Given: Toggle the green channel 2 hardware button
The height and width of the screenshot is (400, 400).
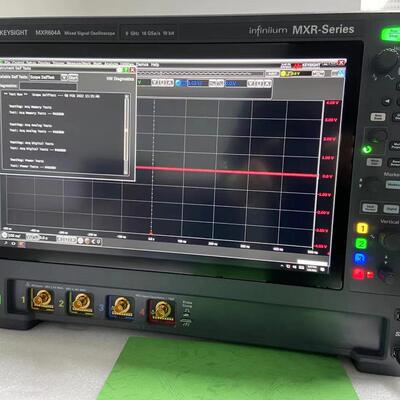Looking at the screenshot, I should pyautogui.click(x=361, y=244).
